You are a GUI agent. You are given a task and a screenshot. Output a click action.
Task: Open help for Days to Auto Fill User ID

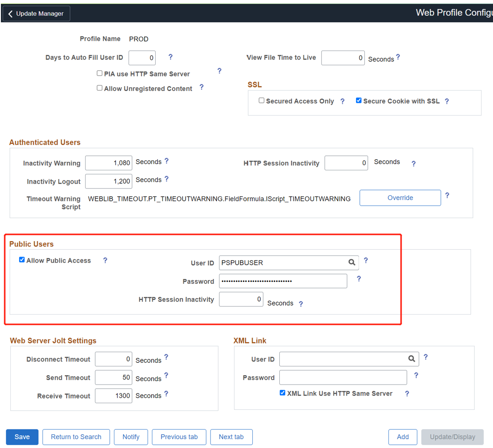(170, 57)
